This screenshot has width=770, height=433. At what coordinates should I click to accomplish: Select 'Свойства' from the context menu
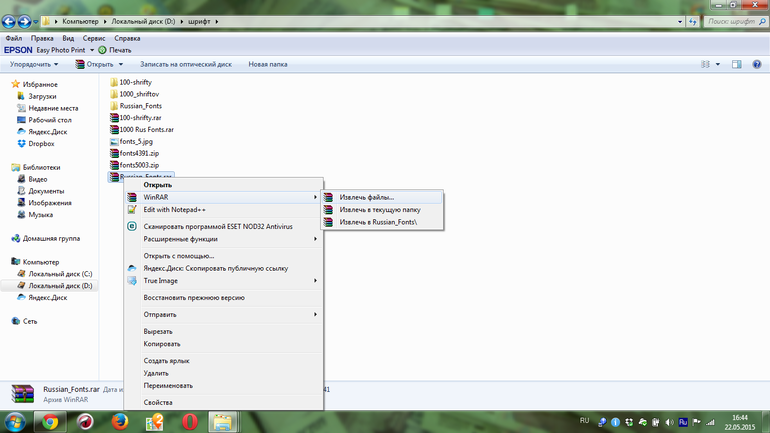coord(158,402)
